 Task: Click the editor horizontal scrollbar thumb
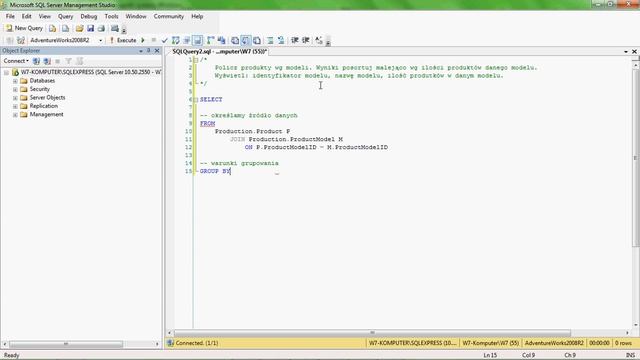(372, 333)
